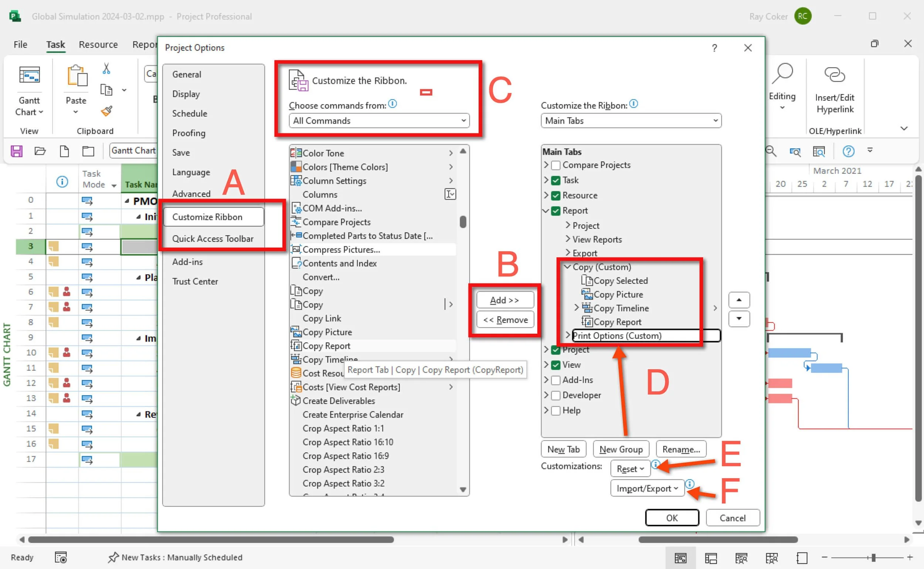Click the Copy icon in Clipboard group

tap(106, 90)
